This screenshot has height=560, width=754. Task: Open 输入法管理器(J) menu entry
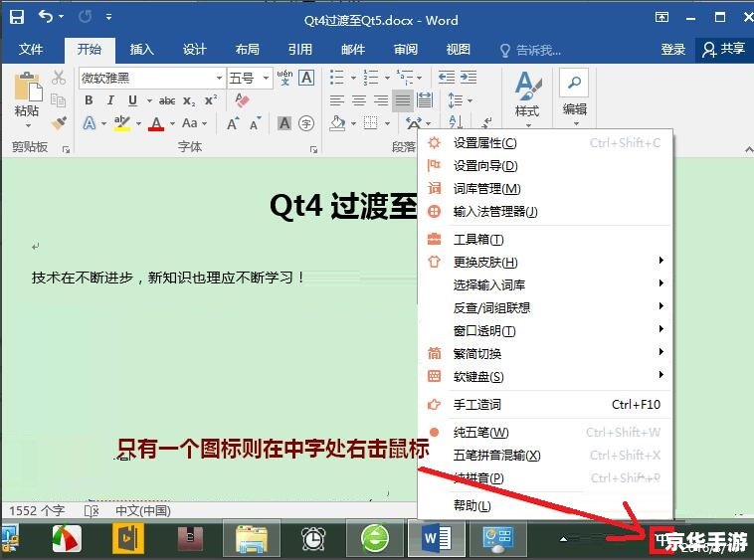pos(545,212)
